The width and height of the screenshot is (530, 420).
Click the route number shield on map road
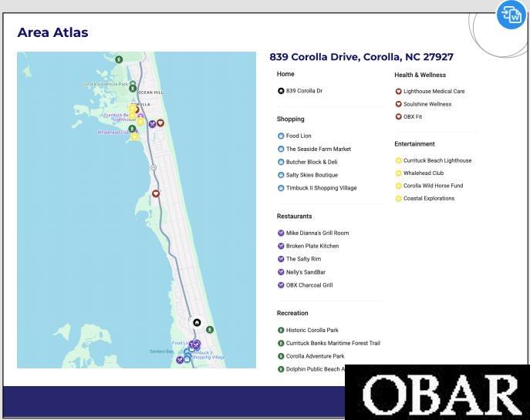[x=154, y=167]
